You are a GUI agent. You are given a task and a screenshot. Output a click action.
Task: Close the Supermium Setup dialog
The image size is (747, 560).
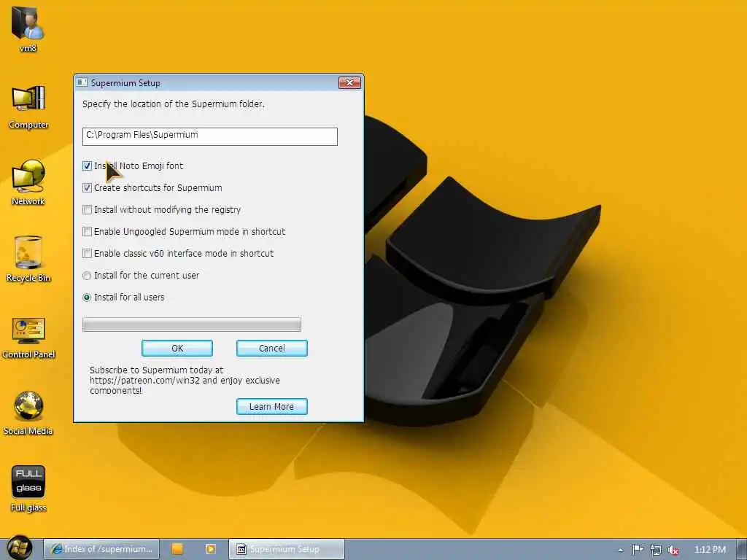pyautogui.click(x=349, y=83)
